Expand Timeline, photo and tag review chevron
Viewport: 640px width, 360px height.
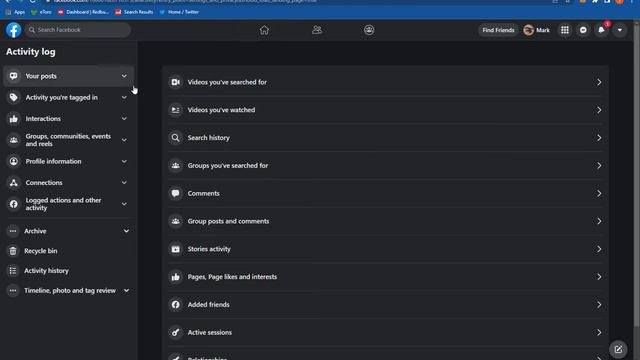126,291
